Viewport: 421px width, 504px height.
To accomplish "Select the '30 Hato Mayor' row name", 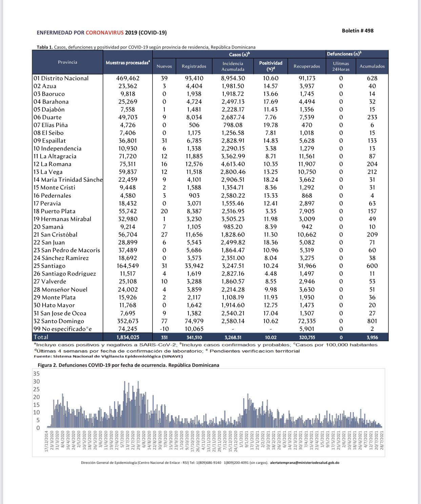I will [54, 305].
